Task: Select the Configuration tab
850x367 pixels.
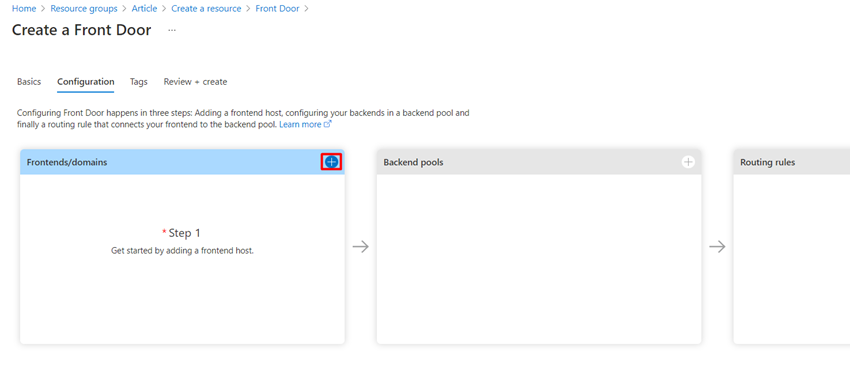Action: point(86,82)
